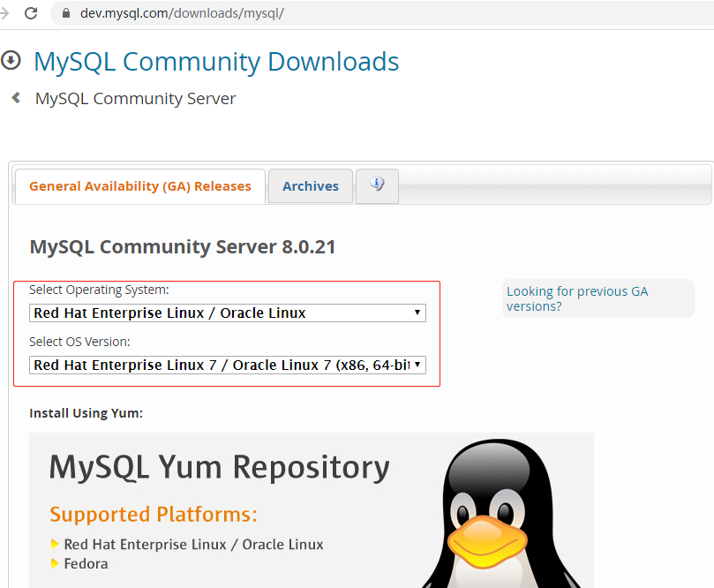
Task: Open the Select Operating System dropdown
Action: 227,313
